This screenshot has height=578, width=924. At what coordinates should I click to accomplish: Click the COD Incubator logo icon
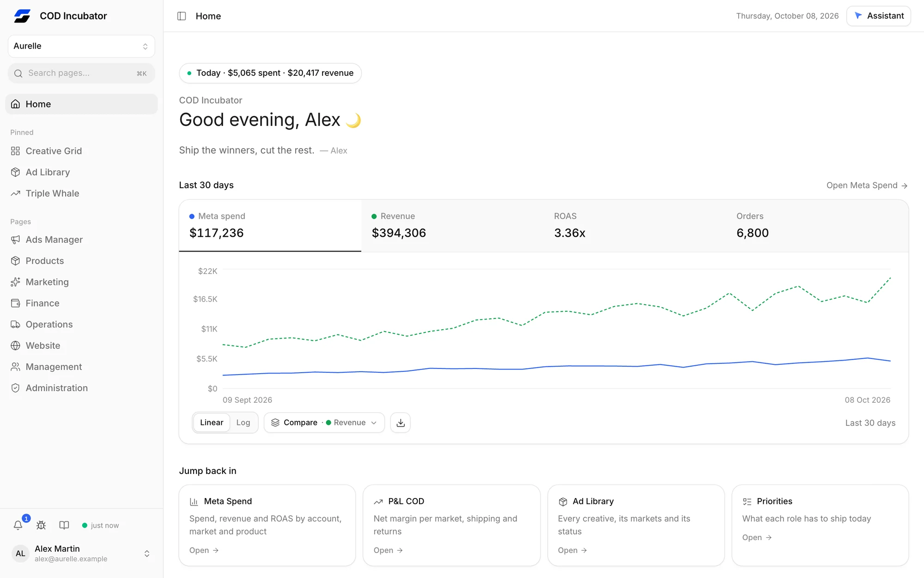point(22,16)
